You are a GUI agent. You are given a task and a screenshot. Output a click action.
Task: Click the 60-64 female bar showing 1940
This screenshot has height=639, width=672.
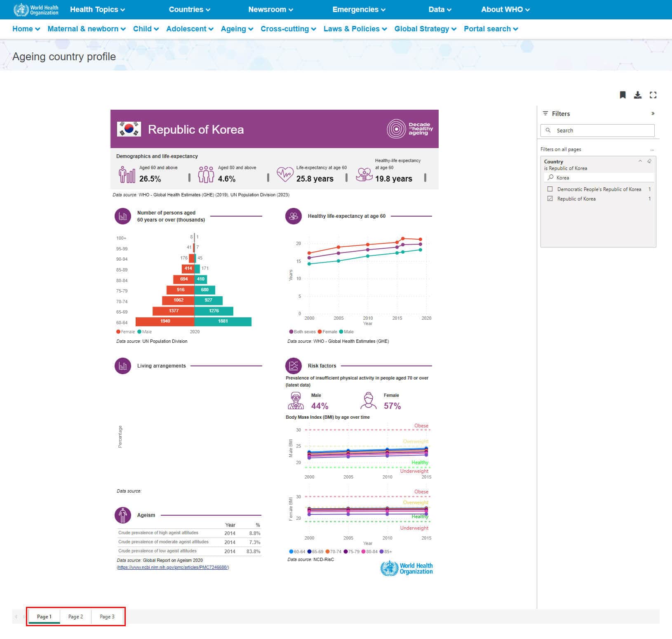pyautogui.click(x=165, y=321)
